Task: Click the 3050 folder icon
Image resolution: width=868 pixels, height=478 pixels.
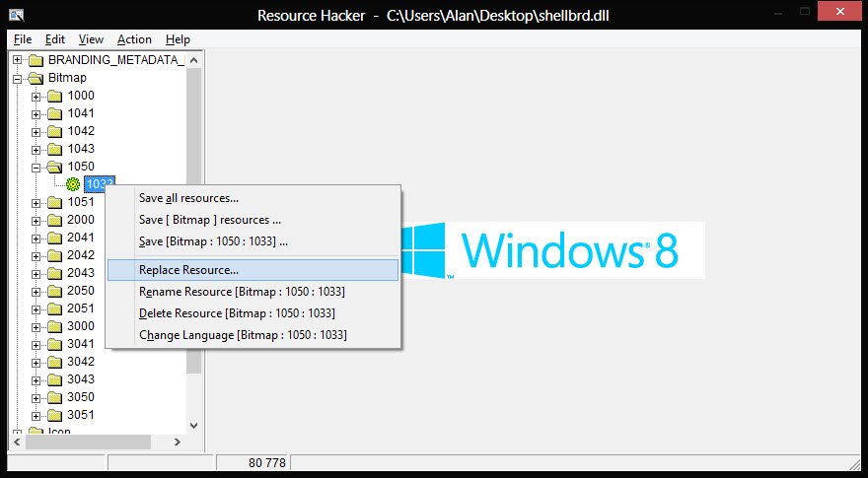Action: point(54,397)
